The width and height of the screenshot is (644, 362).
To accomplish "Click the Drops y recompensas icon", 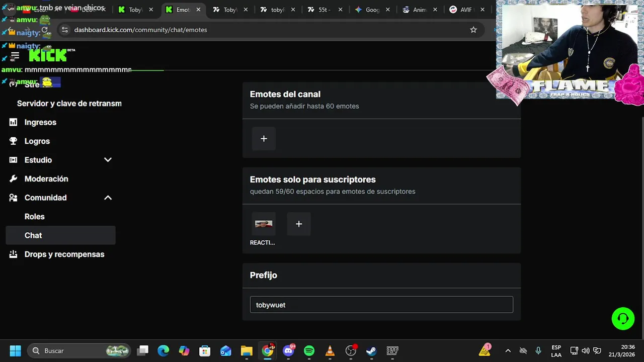I will coord(14,254).
